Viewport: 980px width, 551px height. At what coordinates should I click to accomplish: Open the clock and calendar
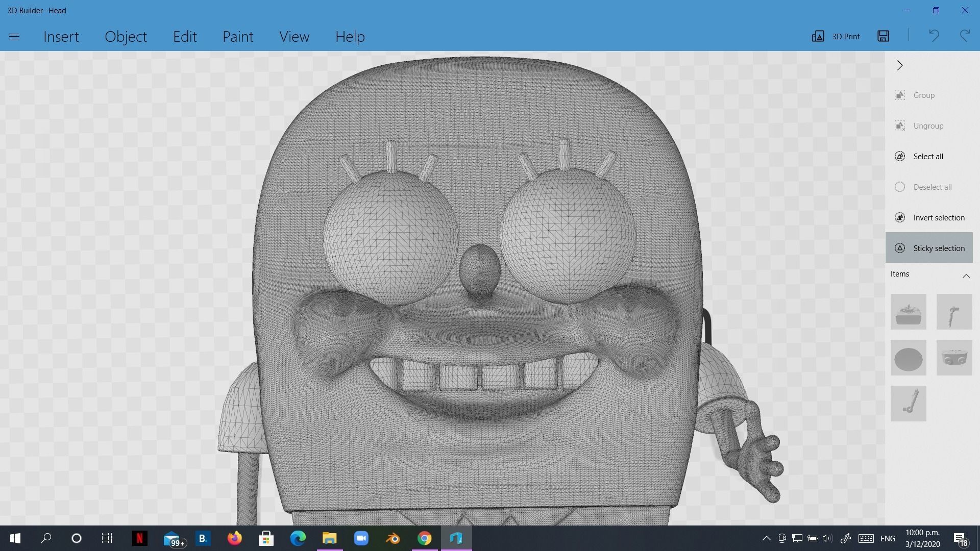click(x=923, y=538)
